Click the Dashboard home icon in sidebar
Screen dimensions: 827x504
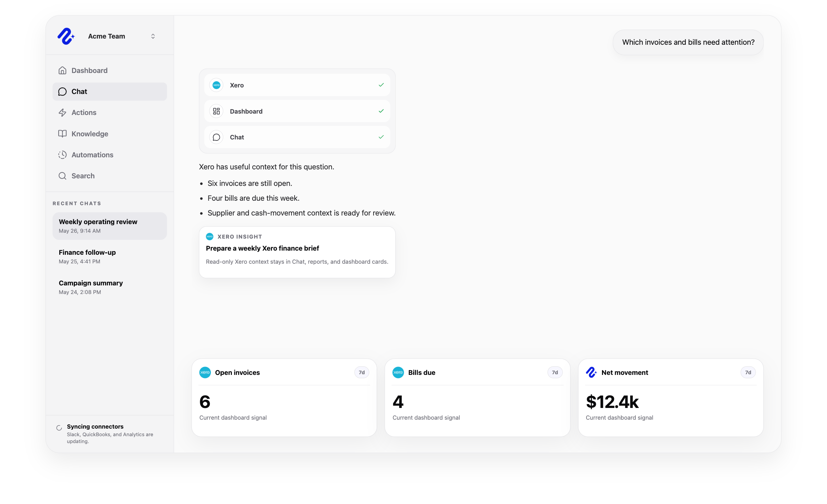[x=62, y=70]
